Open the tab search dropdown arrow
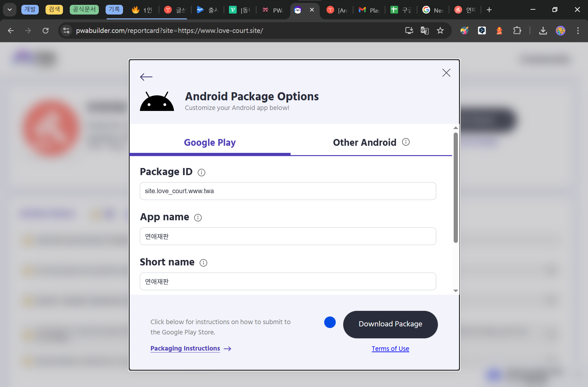Image resolution: width=588 pixels, height=387 pixels. coord(10,10)
